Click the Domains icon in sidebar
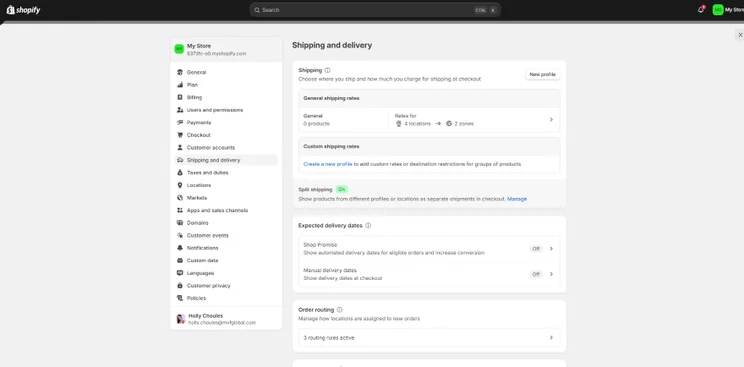The image size is (744, 367). tap(180, 223)
